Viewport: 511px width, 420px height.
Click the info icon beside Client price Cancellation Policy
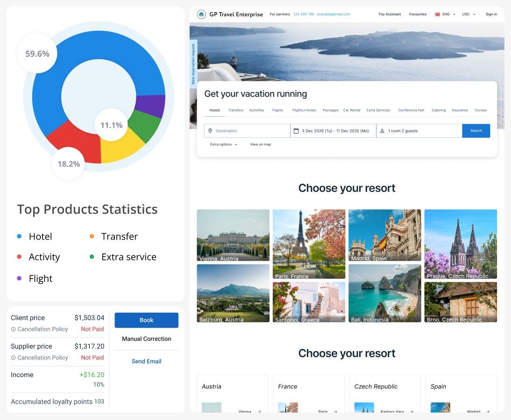tap(14, 329)
